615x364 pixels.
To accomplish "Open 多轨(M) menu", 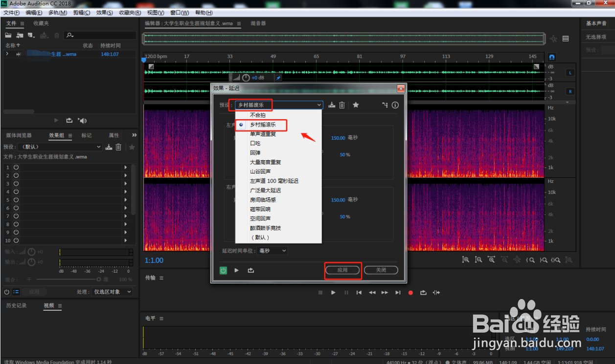I will click(x=57, y=13).
